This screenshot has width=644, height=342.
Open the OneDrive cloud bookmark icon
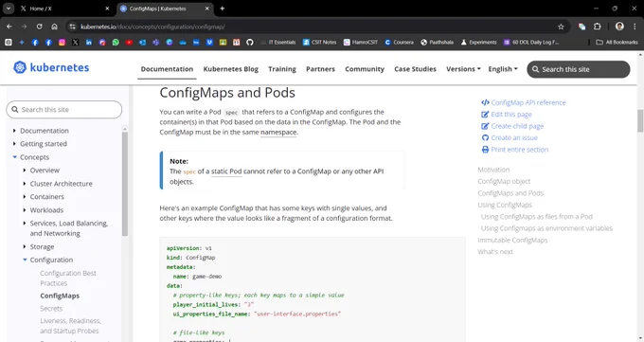(x=183, y=43)
